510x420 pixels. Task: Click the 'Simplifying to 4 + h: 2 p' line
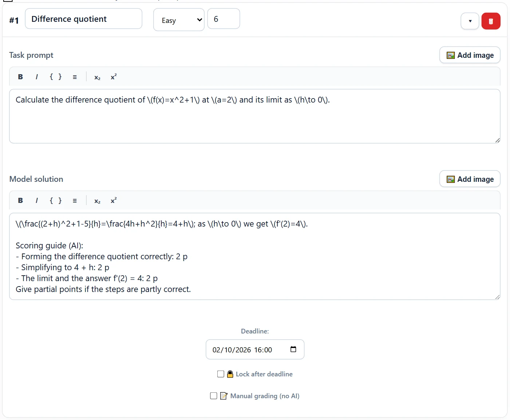pyautogui.click(x=63, y=267)
